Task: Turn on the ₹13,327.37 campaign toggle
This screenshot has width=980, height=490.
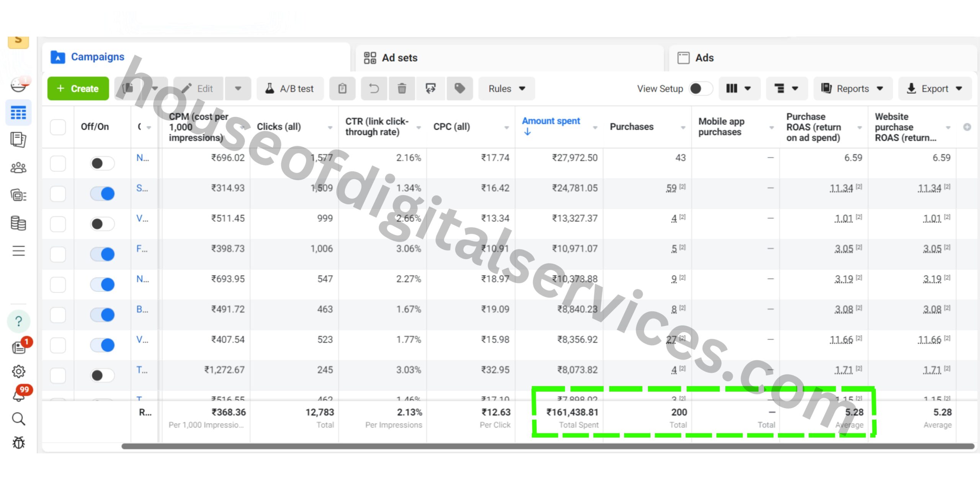Action: coord(102,224)
